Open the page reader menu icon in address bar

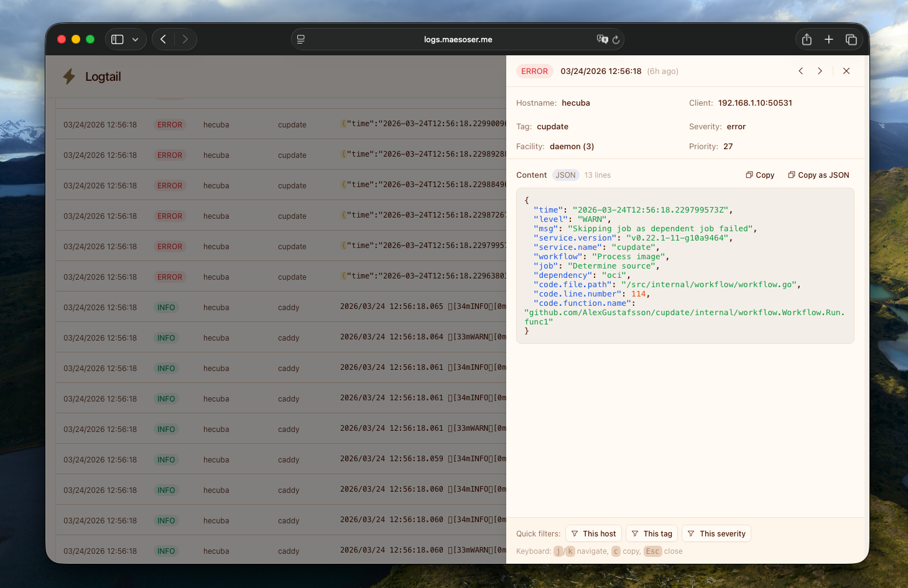point(301,39)
